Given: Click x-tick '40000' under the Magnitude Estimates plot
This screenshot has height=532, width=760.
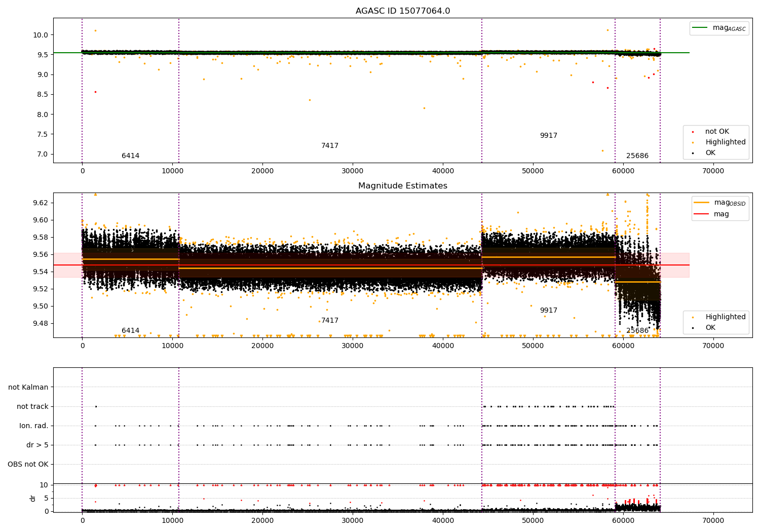Looking at the screenshot, I should coord(443,346).
